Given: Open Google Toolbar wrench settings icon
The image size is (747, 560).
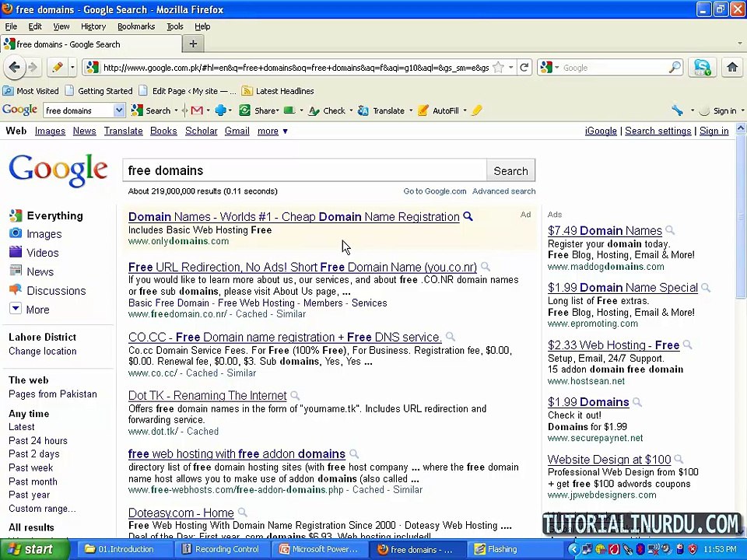Looking at the screenshot, I should pos(678,110).
